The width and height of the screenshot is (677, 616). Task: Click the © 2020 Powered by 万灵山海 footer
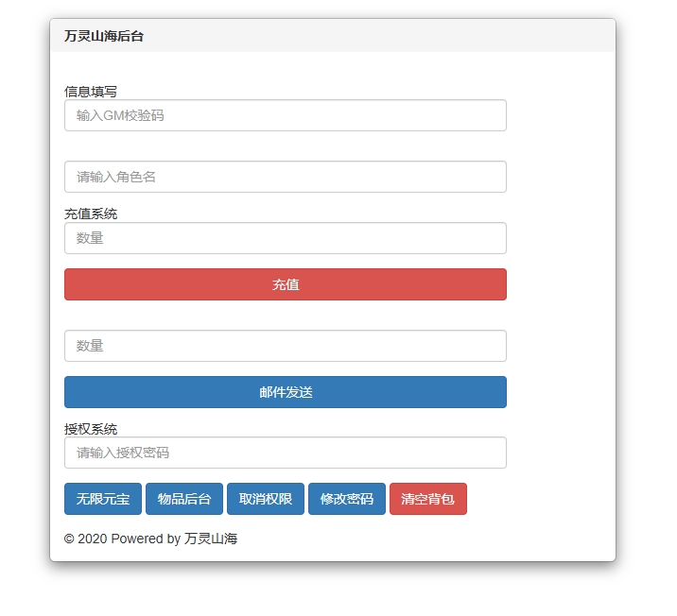point(150,539)
